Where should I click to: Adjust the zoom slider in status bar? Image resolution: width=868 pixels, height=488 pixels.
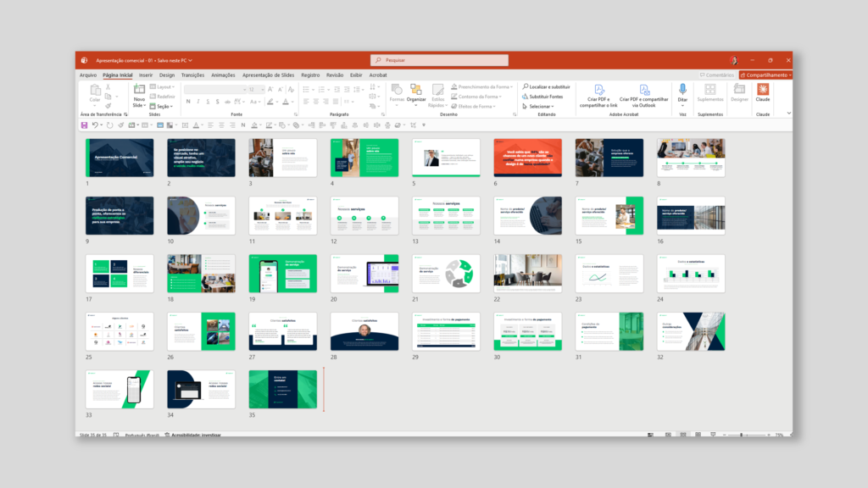click(x=742, y=435)
